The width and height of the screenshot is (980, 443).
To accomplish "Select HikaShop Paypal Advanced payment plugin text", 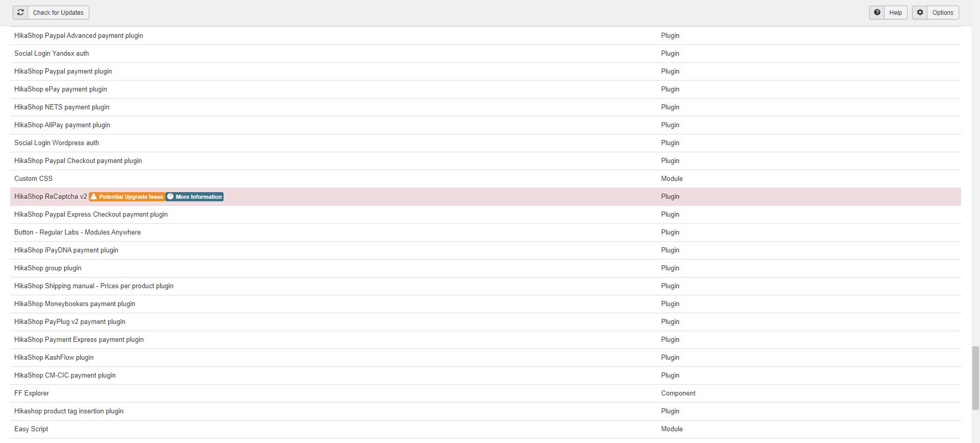I will 79,36.
